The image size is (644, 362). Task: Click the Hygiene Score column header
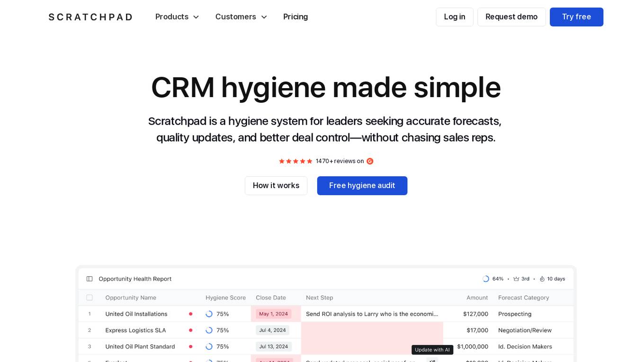[x=225, y=298]
